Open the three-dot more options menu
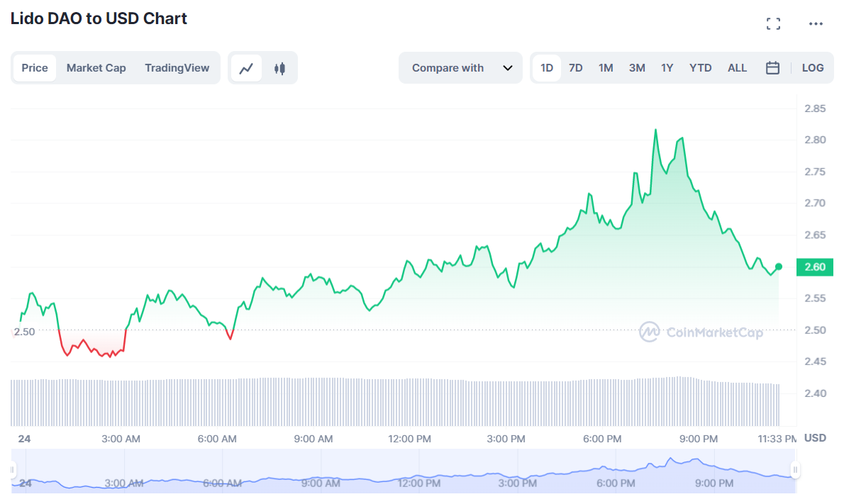This screenshot has height=504, width=844. coord(816,23)
